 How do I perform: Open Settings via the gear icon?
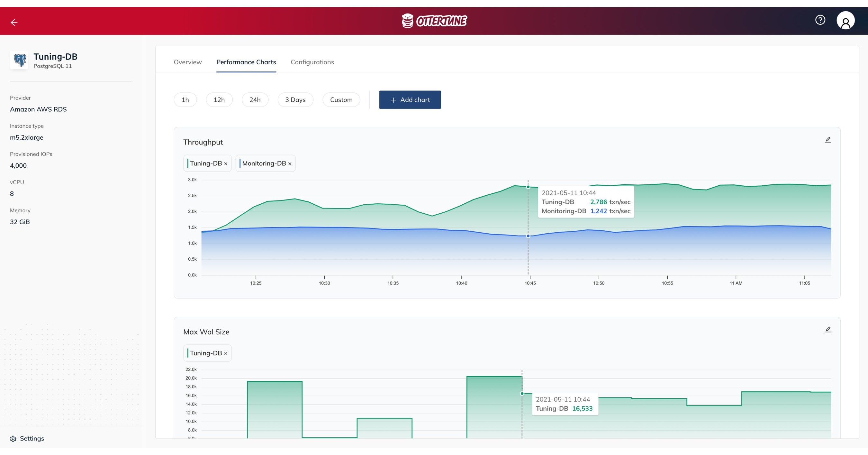[14, 439]
